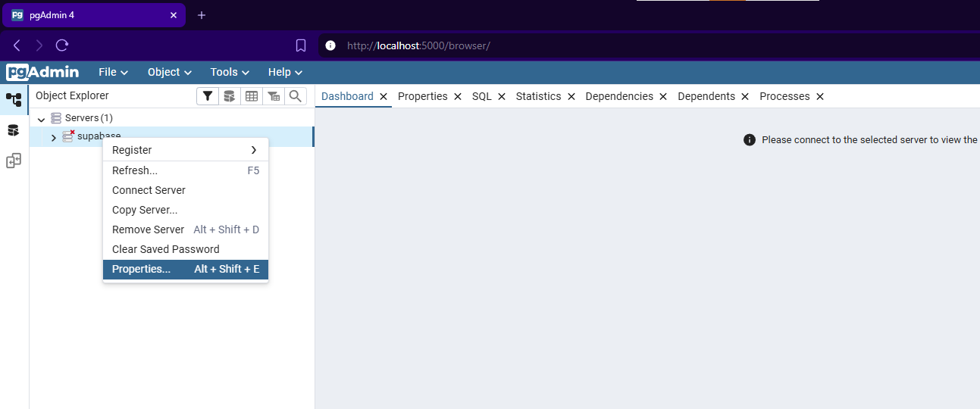Viewport: 980px width, 409px height.
Task: Open the Tools menu dropdown
Action: pos(230,72)
